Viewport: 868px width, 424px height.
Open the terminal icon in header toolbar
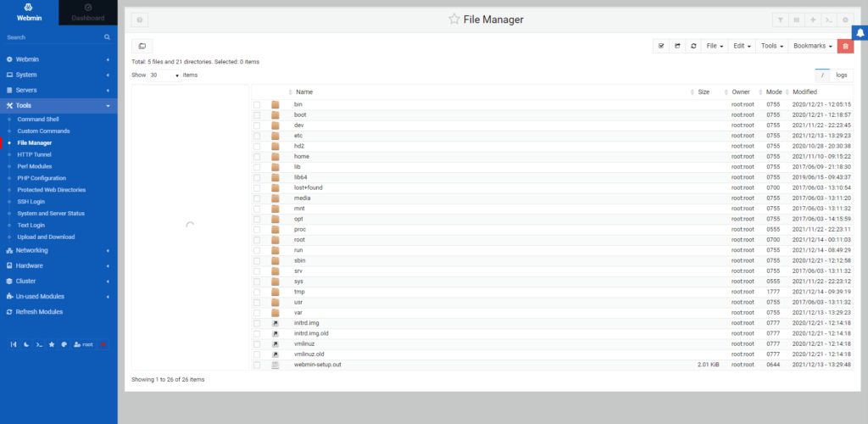pyautogui.click(x=828, y=20)
